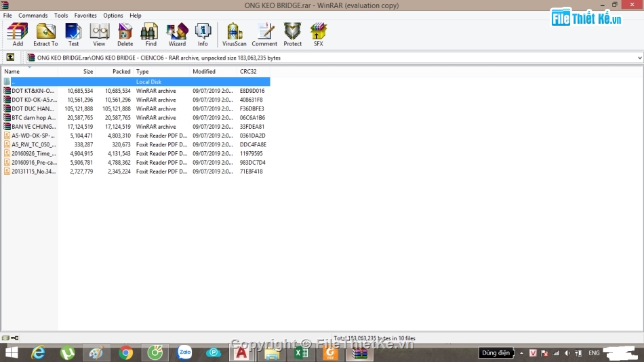This screenshot has width=644, height=362.
Task: Click the Protect archive icon
Action: tap(292, 35)
